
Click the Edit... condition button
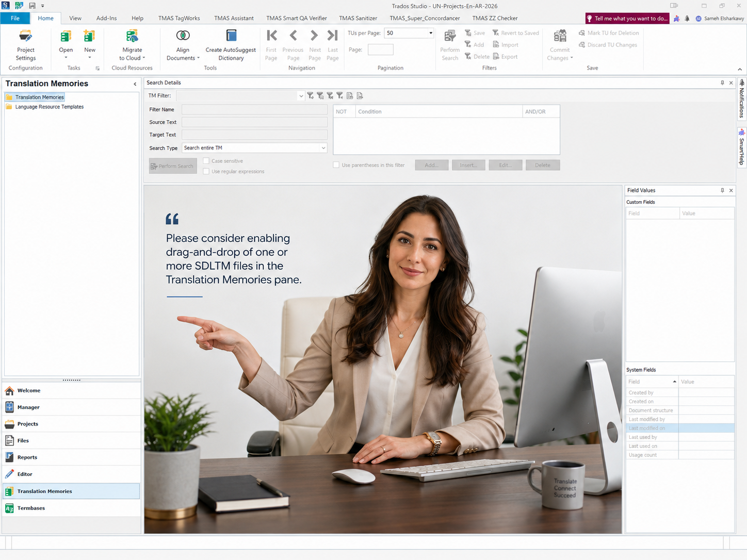[x=506, y=165]
